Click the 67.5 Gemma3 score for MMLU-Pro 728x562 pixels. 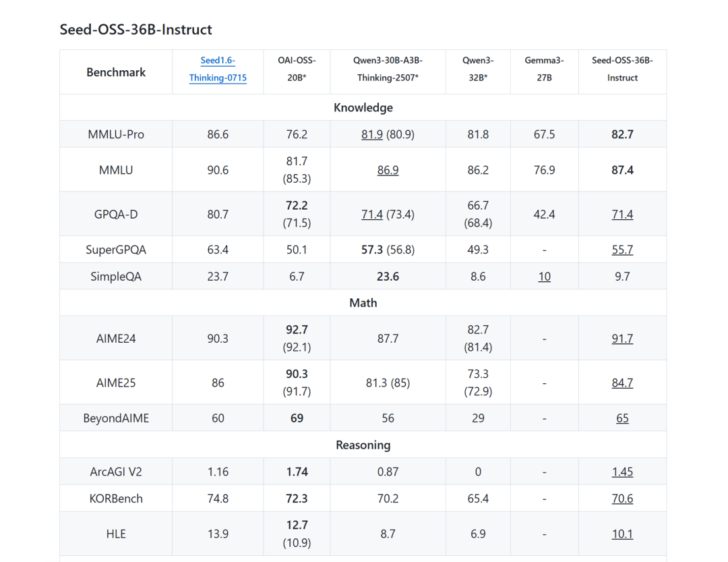click(544, 134)
